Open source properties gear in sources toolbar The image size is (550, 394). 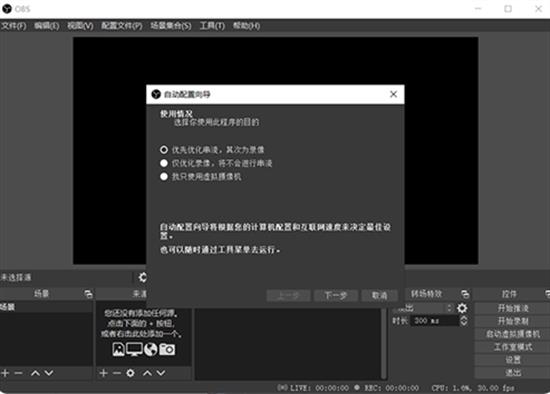point(130,373)
